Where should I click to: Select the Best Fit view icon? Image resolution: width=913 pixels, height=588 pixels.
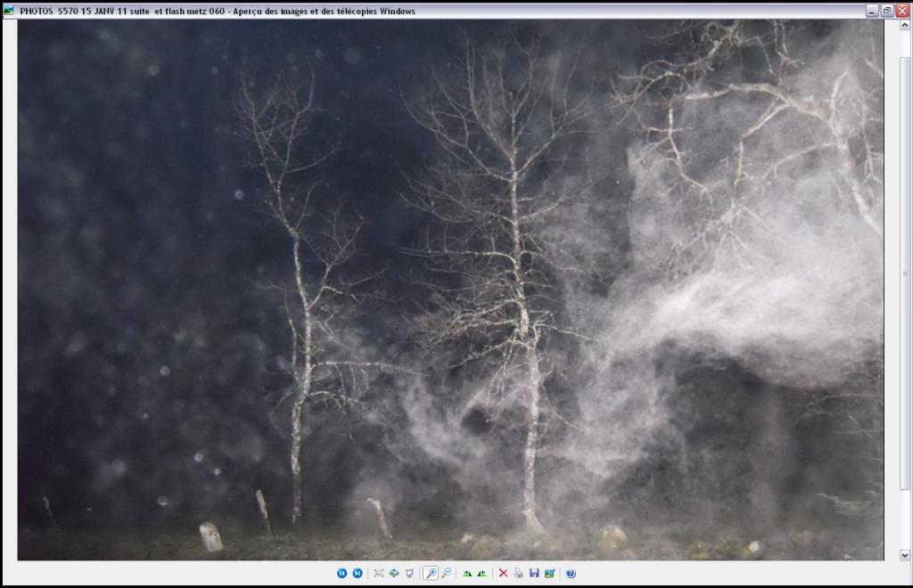pos(378,574)
